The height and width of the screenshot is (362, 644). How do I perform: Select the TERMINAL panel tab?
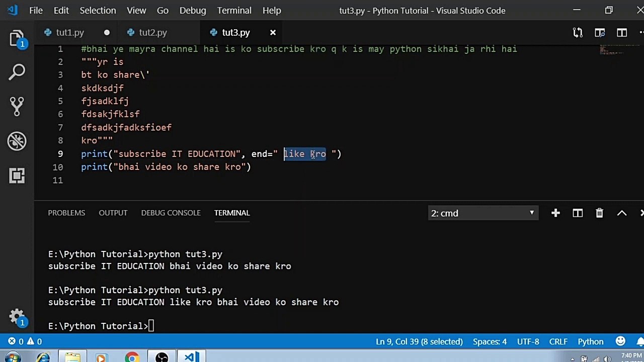[232, 213]
